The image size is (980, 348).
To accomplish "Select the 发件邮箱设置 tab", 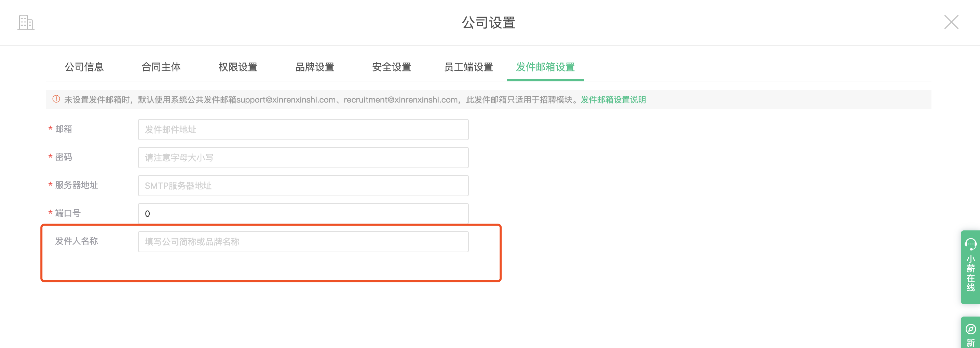I will pos(545,67).
